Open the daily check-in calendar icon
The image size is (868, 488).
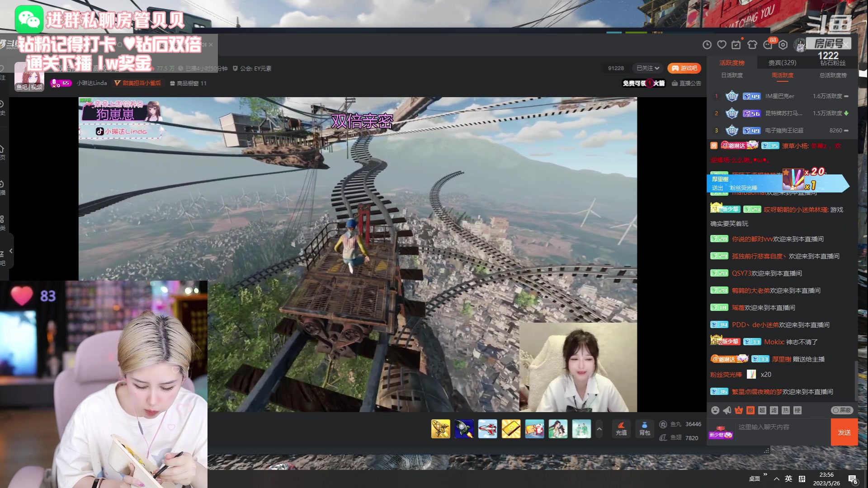click(x=736, y=44)
